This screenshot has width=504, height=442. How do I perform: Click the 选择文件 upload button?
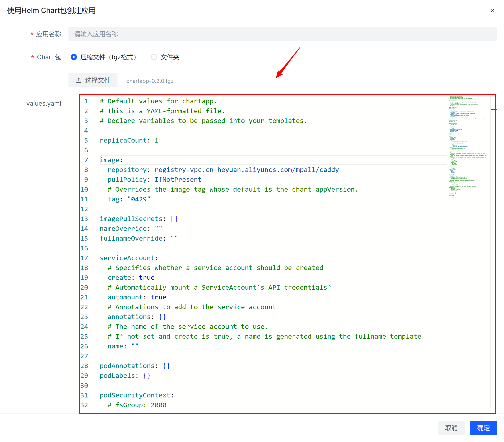click(x=93, y=80)
